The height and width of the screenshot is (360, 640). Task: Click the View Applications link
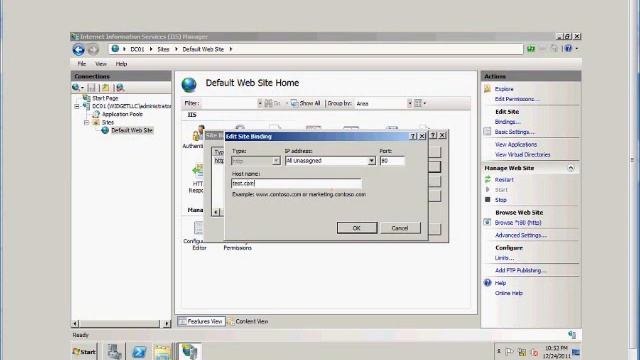[x=516, y=144]
